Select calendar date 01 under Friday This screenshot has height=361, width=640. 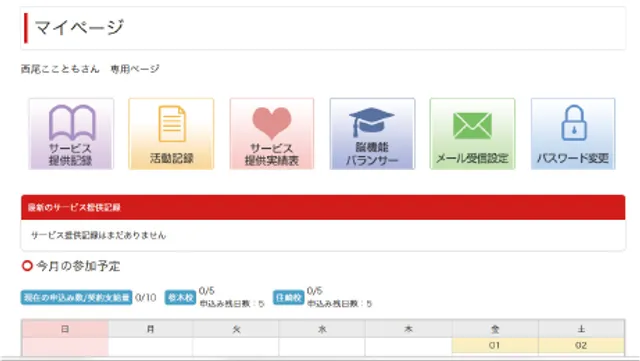point(495,345)
